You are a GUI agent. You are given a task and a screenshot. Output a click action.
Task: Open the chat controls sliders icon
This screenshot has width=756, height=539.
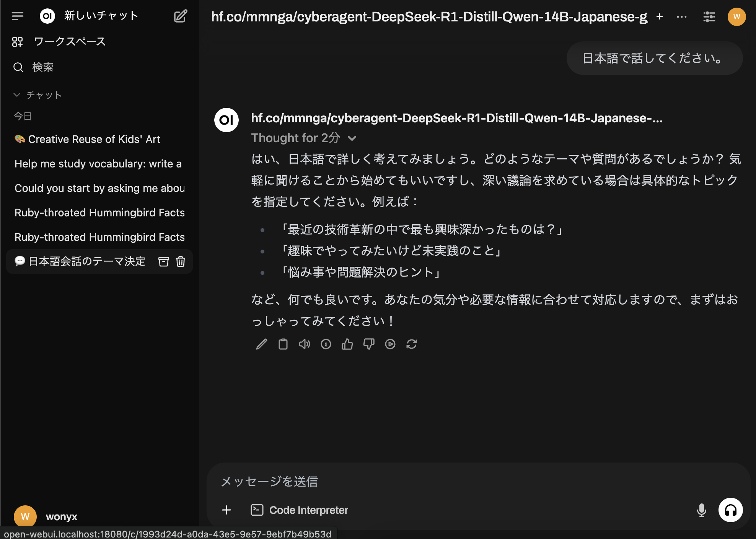click(x=709, y=17)
